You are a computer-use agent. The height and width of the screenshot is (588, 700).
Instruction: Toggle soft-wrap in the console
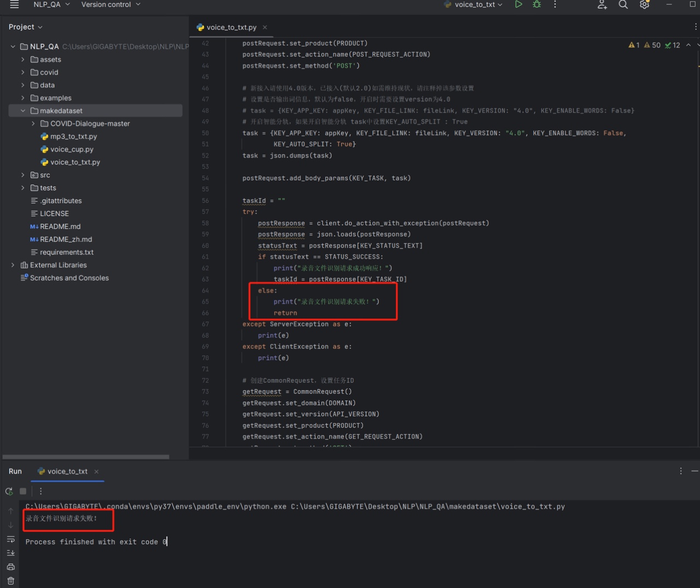10,539
